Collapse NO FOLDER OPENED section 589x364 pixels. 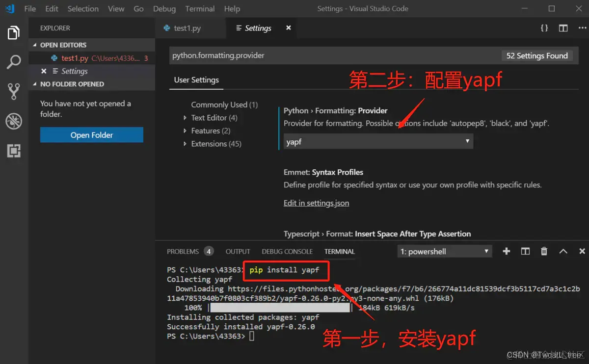(x=92, y=84)
